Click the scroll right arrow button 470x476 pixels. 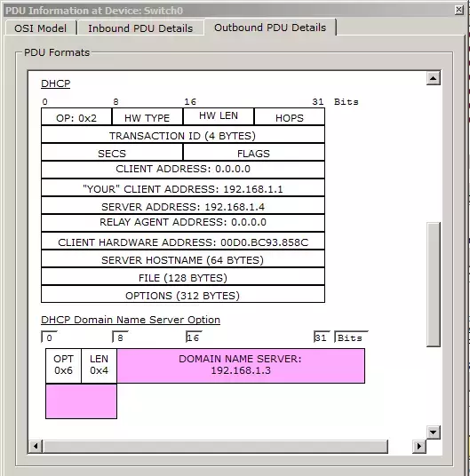(419, 446)
